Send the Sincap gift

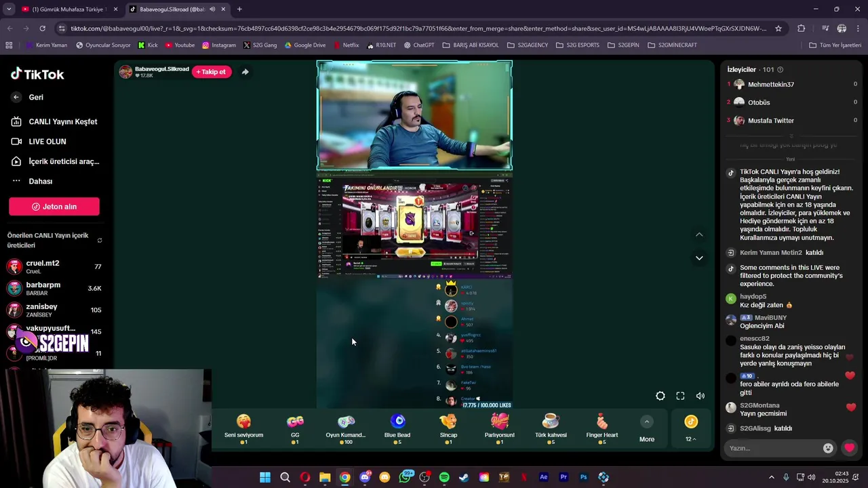tap(448, 428)
